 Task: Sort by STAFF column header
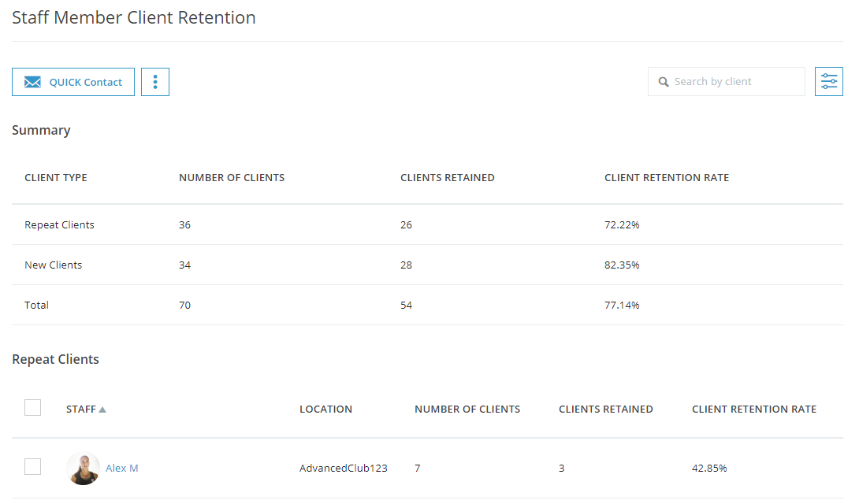pos(80,409)
